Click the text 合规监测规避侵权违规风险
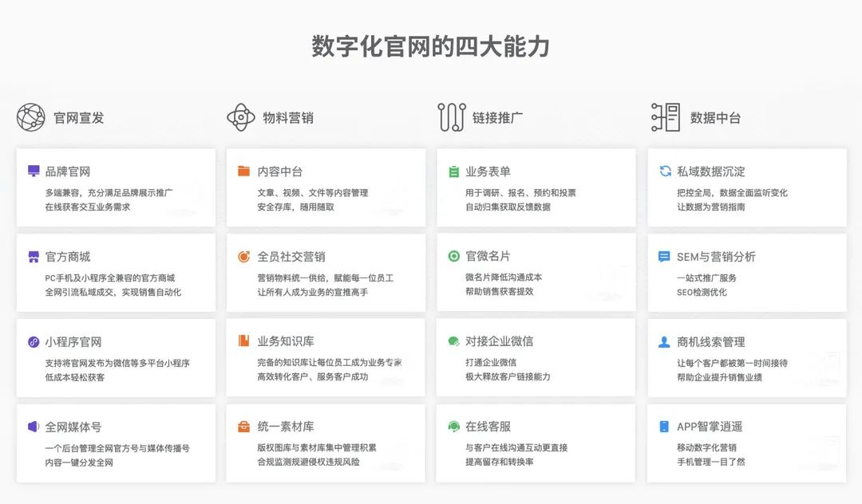This screenshot has width=862, height=504. coord(308,462)
